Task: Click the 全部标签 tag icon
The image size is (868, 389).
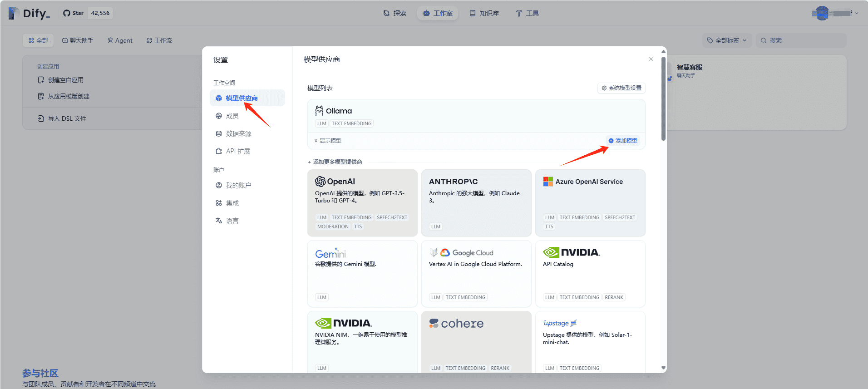Action: (x=710, y=40)
